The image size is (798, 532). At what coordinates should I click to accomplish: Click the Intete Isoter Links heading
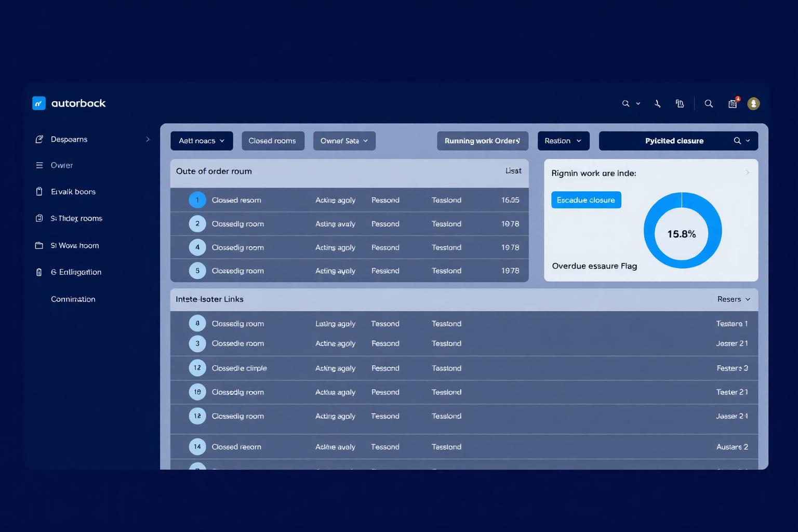tap(209, 299)
